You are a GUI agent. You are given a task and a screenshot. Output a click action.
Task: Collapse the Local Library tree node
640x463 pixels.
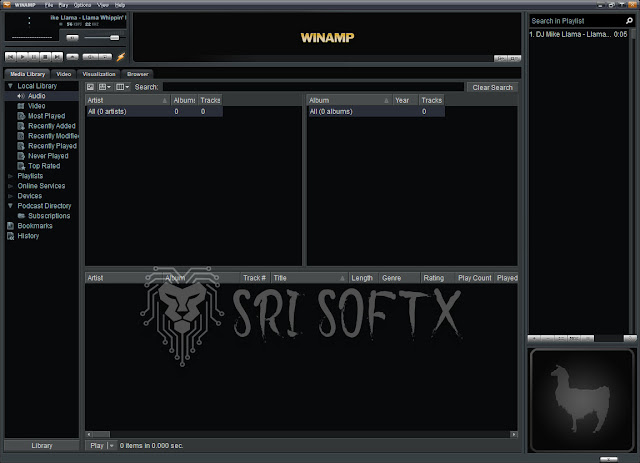click(x=10, y=86)
